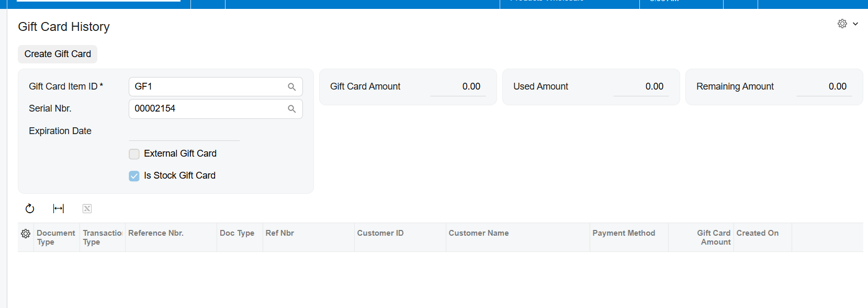The height and width of the screenshot is (308, 868).
Task: Export the grid to Excel
Action: (87, 208)
